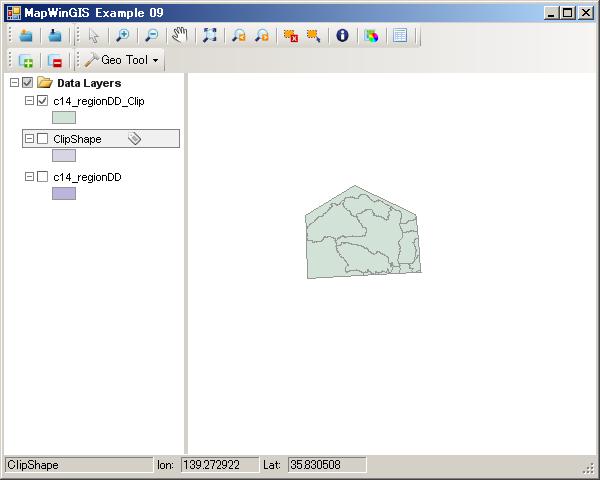Select the c14_regionDD_Clip layer name
This screenshot has width=600, height=480.
coord(98,101)
